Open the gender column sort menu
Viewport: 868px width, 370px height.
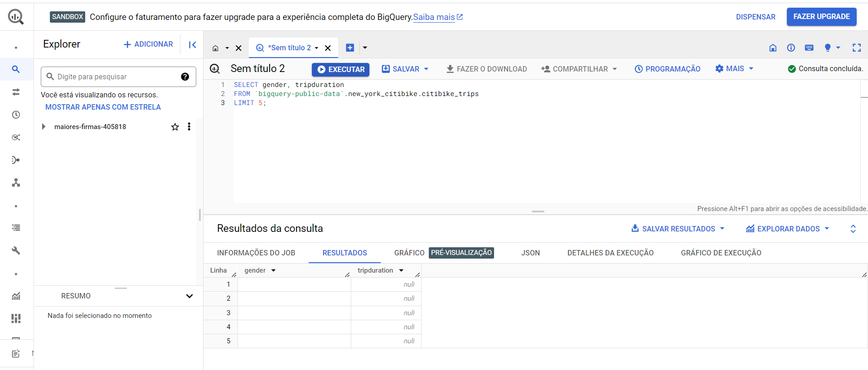click(x=273, y=270)
